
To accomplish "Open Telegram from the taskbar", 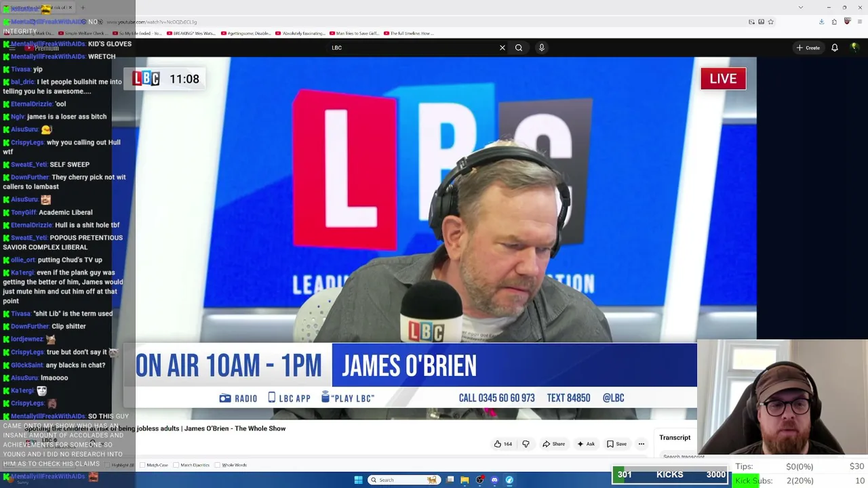I will [509, 480].
